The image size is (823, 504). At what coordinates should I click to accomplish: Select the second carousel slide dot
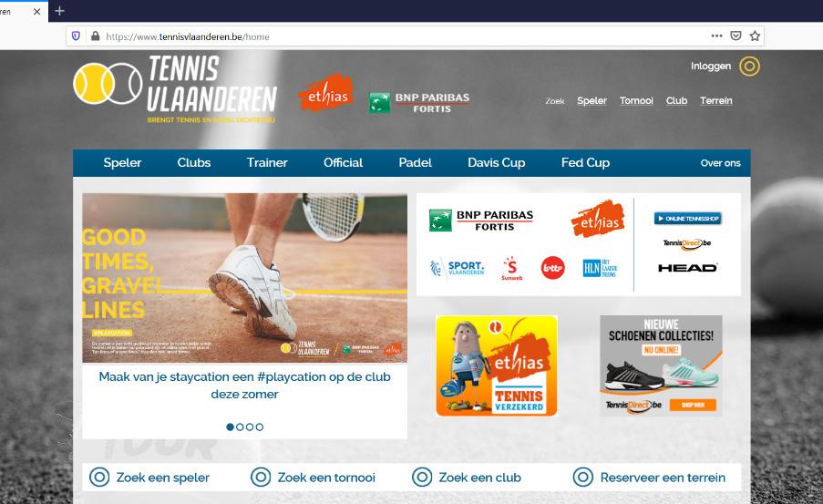(x=240, y=427)
